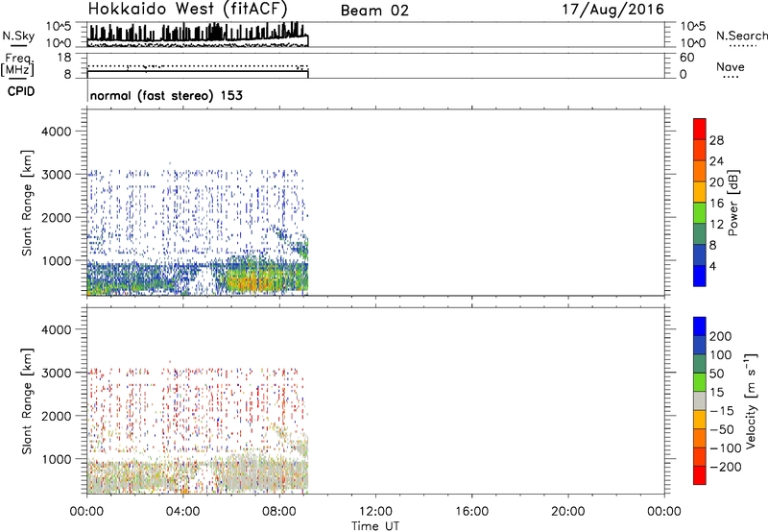Click the '60' label right of the frequency panel
This screenshot has height=532, width=768.
687,58
